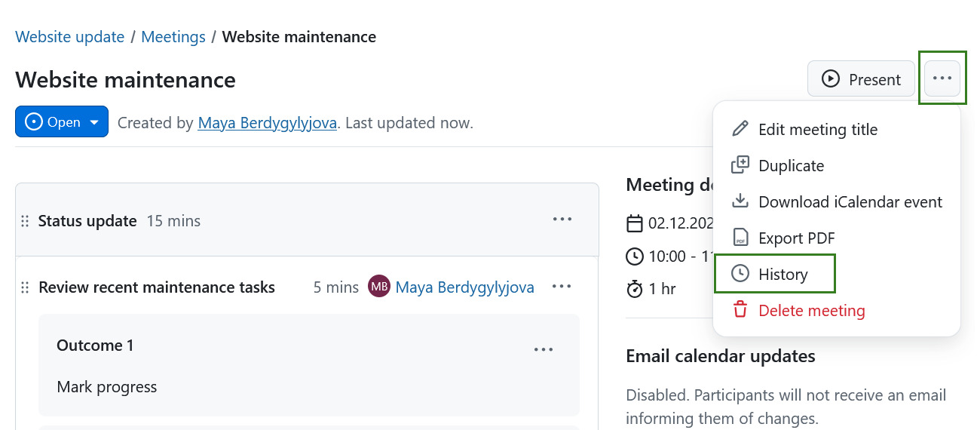Go to the Meetings breadcrumb link
This screenshot has width=980, height=430.
(173, 37)
